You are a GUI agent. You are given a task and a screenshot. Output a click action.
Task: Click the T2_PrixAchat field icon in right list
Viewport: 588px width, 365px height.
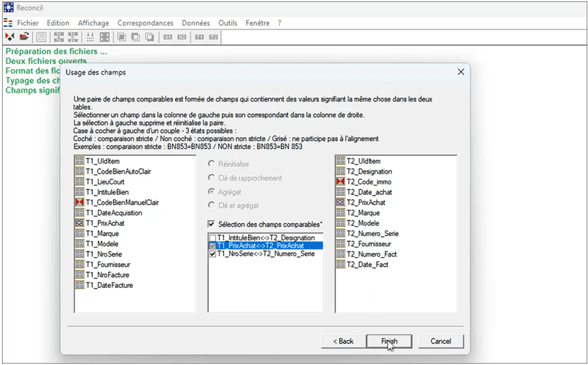(x=341, y=203)
